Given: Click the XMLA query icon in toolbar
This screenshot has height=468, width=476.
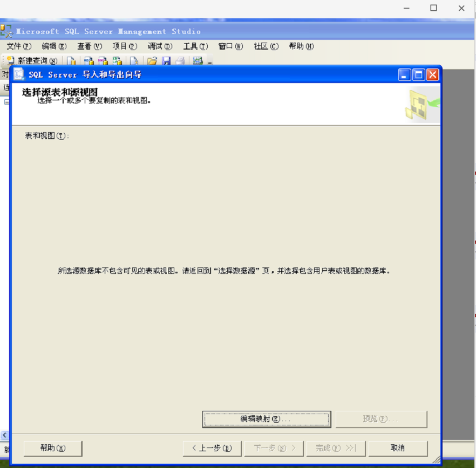Looking at the screenshot, I should [x=117, y=61].
